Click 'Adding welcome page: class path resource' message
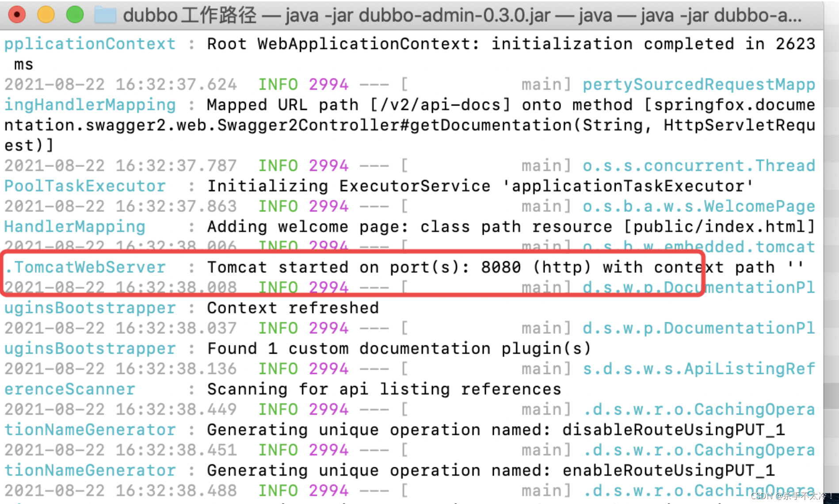Screen dimensions: 839x504 tap(410, 226)
